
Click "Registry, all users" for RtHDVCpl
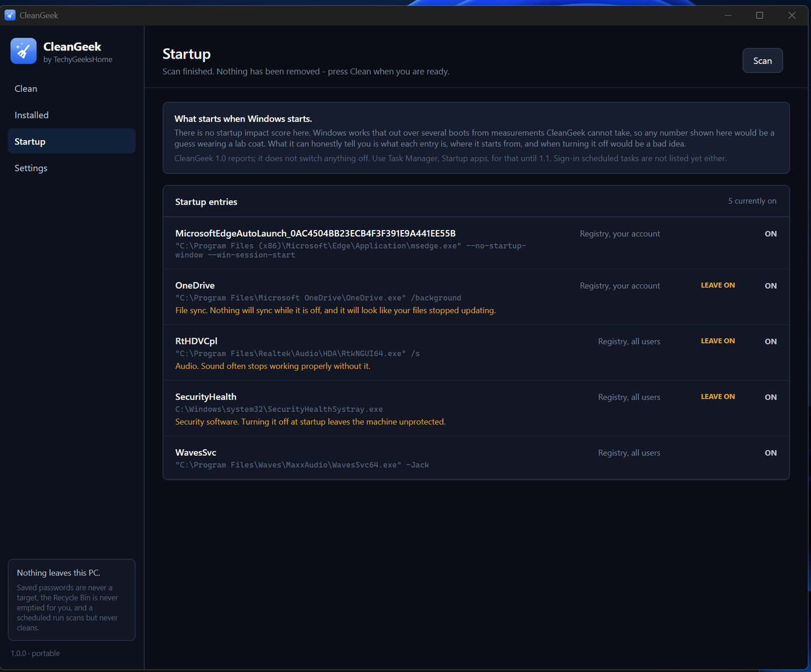click(629, 342)
